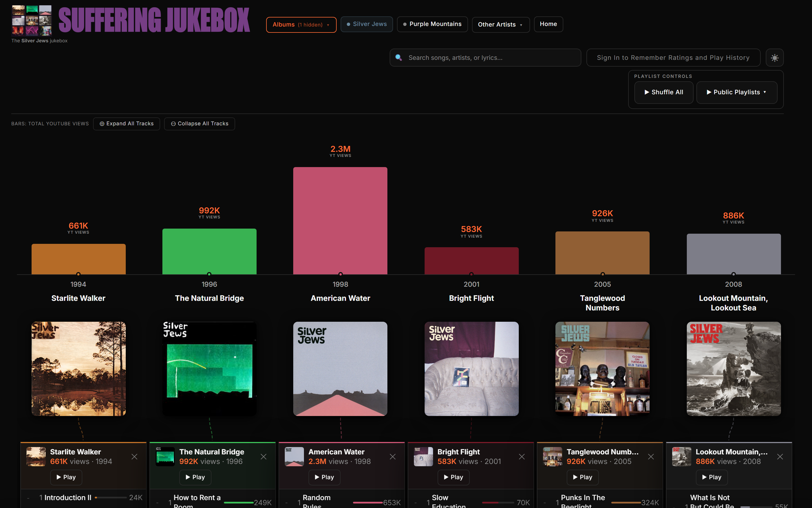The width and height of the screenshot is (812, 508).
Task: Open the large Starlite Walker album cover
Action: [78, 369]
